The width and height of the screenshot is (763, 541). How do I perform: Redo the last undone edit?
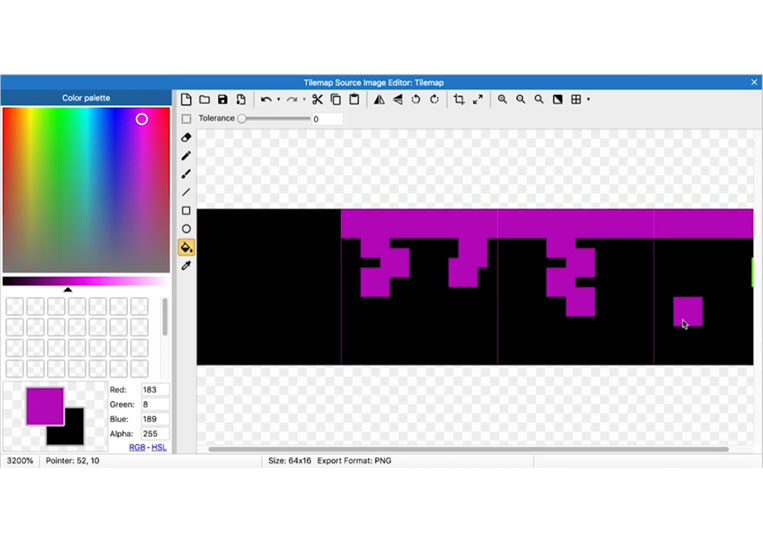coord(292,100)
